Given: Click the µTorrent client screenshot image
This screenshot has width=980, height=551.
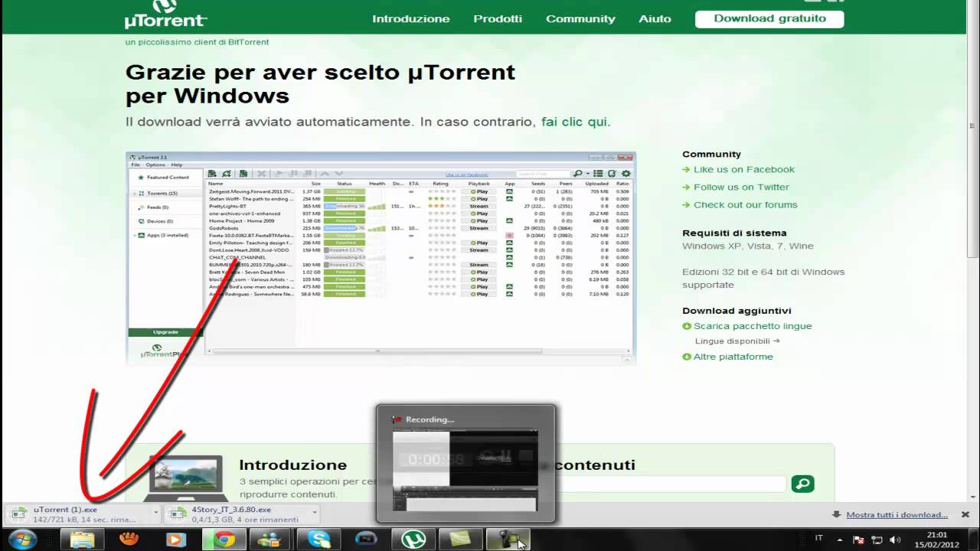Looking at the screenshot, I should (381, 257).
